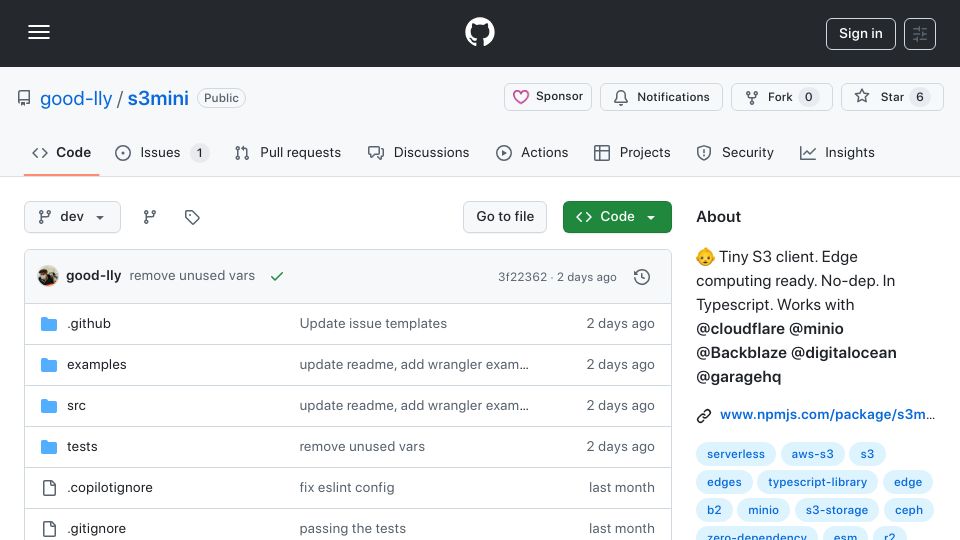Open 'Update issue templates' commit message
Screen dimensions: 960x540
(x=373, y=323)
